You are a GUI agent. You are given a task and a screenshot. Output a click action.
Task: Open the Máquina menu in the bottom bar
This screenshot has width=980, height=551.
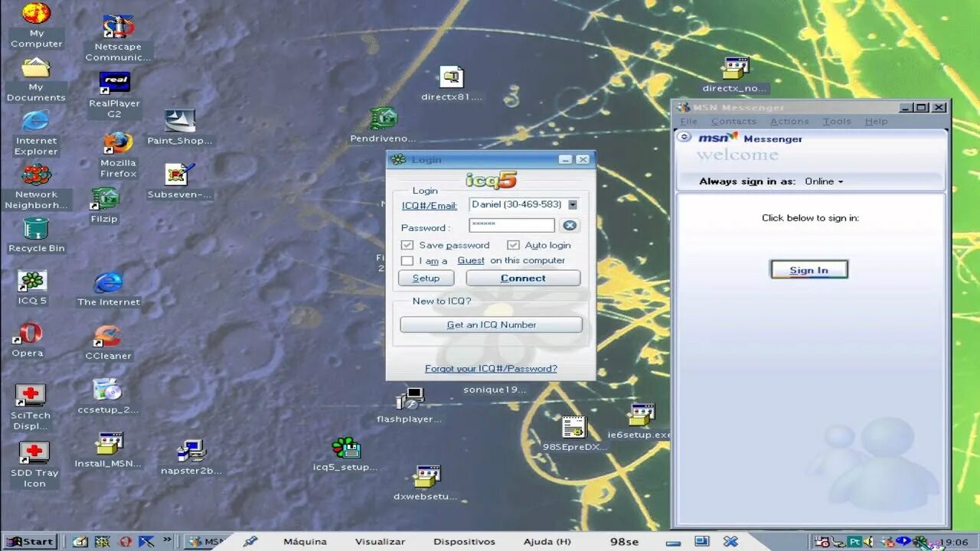pos(305,541)
